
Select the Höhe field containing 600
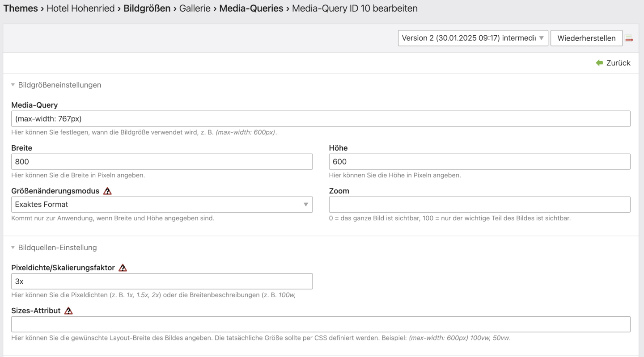pos(479,162)
